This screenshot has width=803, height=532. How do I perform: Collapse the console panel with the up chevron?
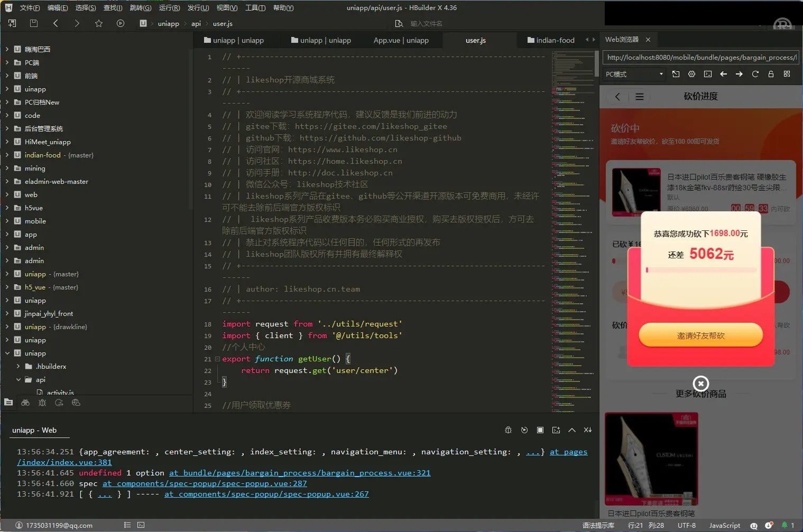(x=571, y=430)
